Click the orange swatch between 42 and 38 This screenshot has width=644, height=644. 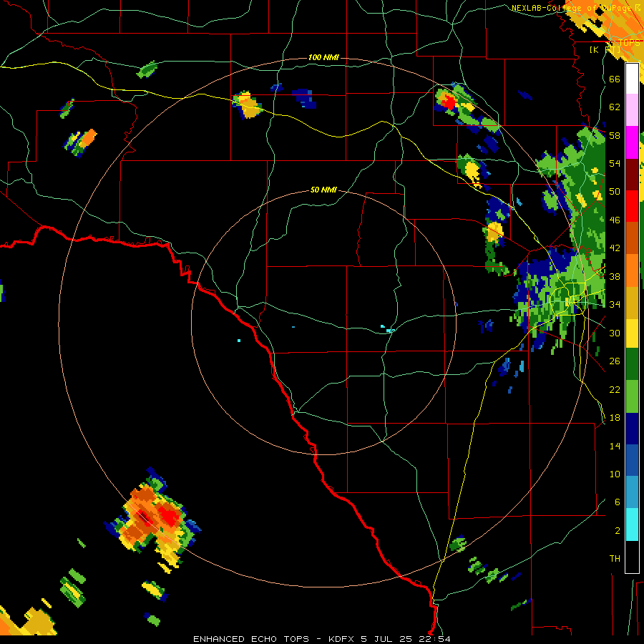pyautogui.click(x=632, y=270)
